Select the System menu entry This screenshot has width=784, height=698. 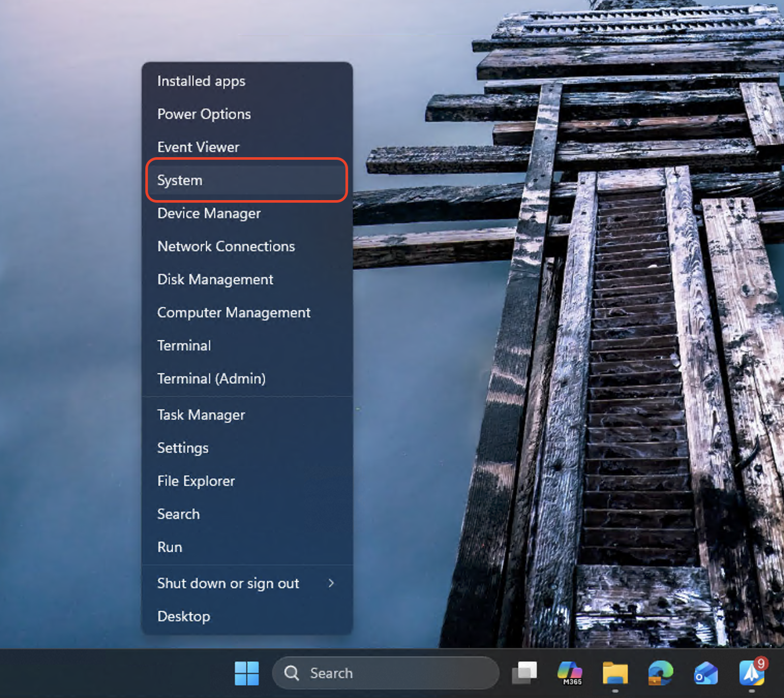point(247,180)
